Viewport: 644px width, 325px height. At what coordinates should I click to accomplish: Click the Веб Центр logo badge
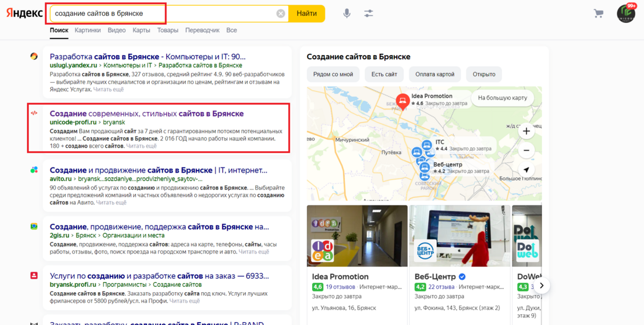[x=424, y=251]
